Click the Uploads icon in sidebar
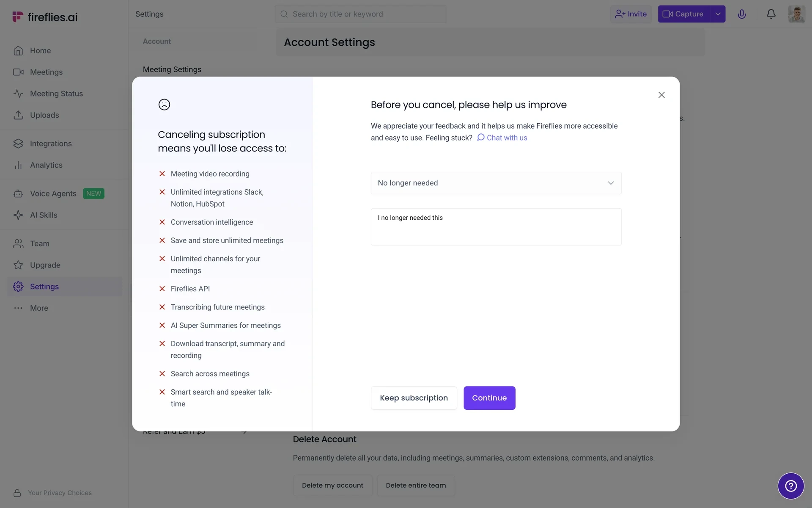Image resolution: width=812 pixels, height=508 pixels. (x=18, y=115)
